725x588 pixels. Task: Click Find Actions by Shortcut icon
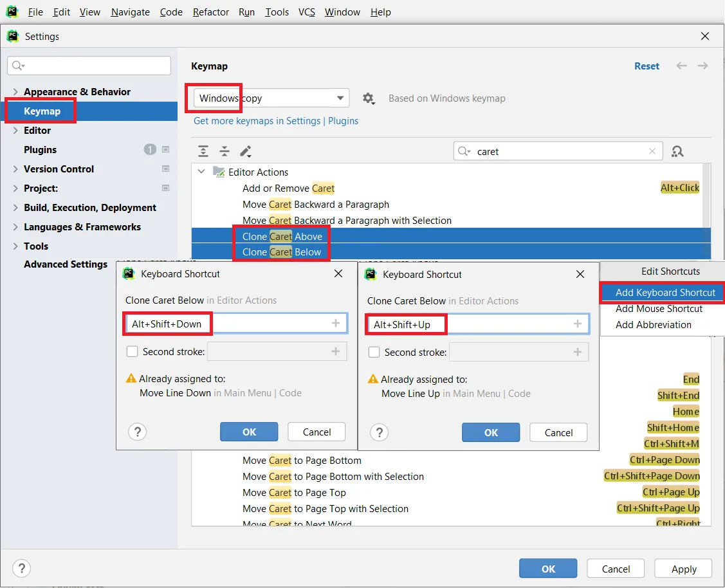pyautogui.click(x=677, y=151)
